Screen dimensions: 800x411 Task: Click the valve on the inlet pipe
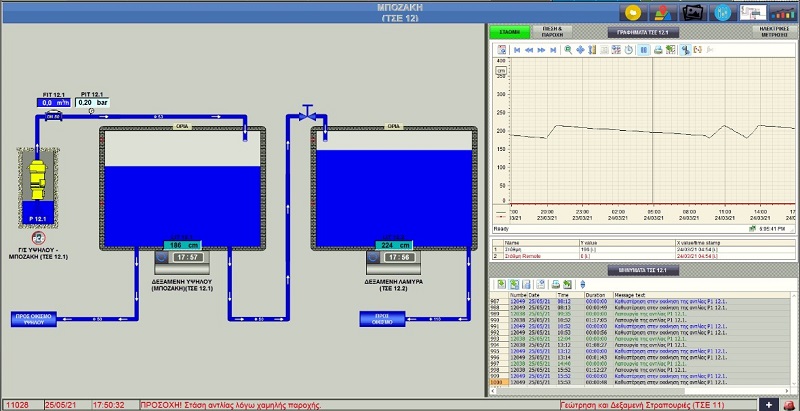click(308, 113)
